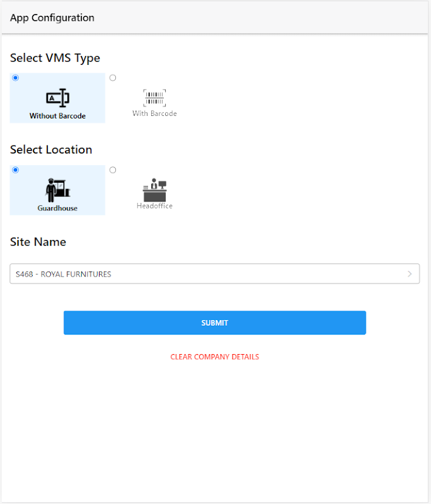Image resolution: width=431 pixels, height=504 pixels.
Task: Expand the site list chevron arrow
Action: pyautogui.click(x=410, y=274)
